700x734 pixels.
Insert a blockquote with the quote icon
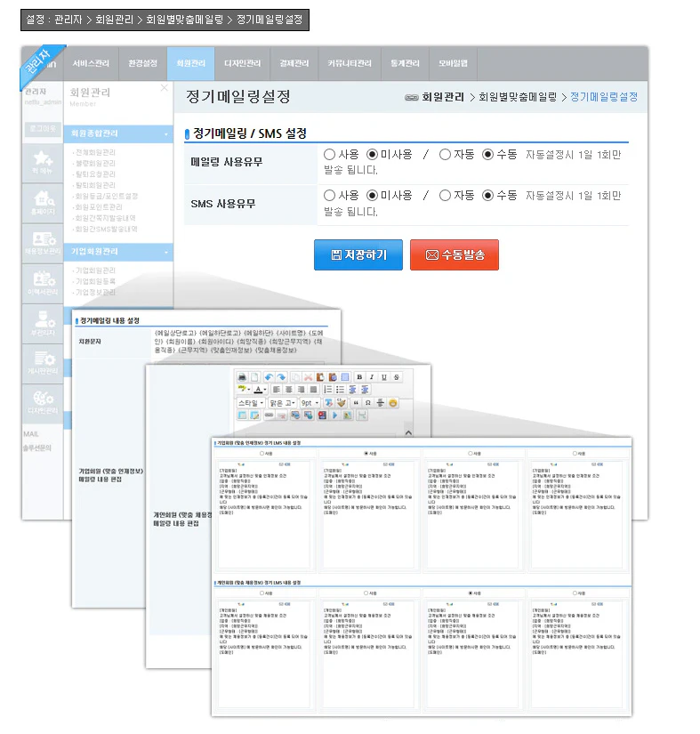[356, 402]
